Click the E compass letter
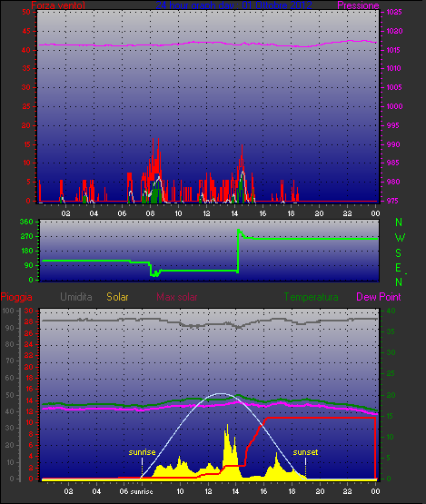Image resolution: width=426 pixels, height=504 pixels. coord(399,268)
